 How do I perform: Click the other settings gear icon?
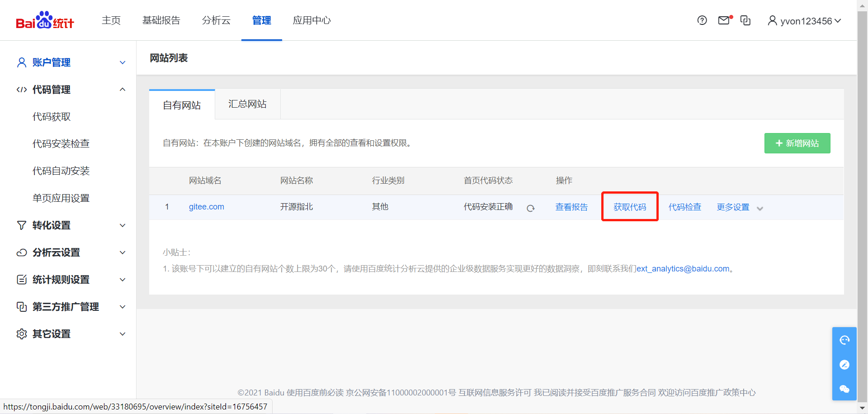[22, 334]
